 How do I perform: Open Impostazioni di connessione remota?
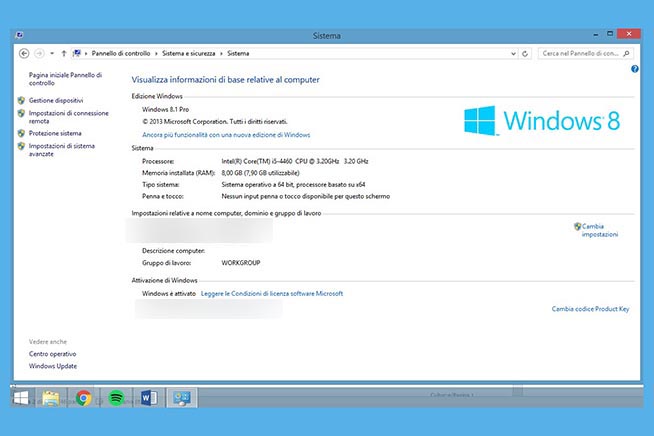[68, 117]
